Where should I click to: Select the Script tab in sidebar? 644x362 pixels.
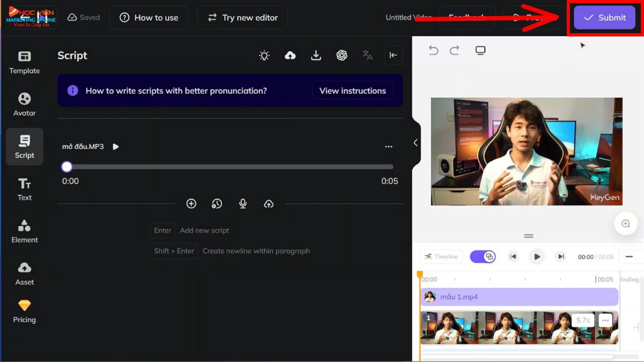(x=24, y=147)
